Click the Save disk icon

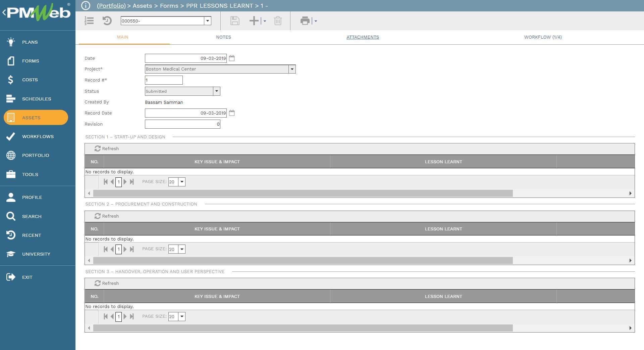point(235,21)
